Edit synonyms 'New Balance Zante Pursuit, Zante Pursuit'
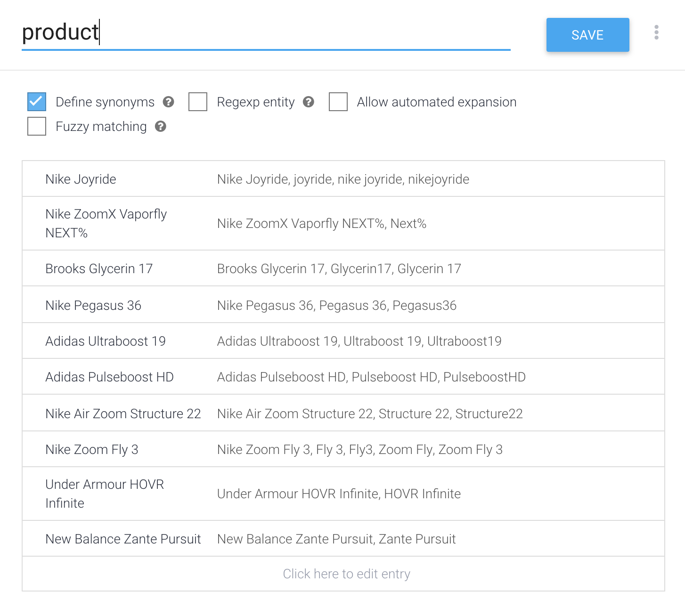Image resolution: width=685 pixels, height=616 pixels. pos(336,539)
